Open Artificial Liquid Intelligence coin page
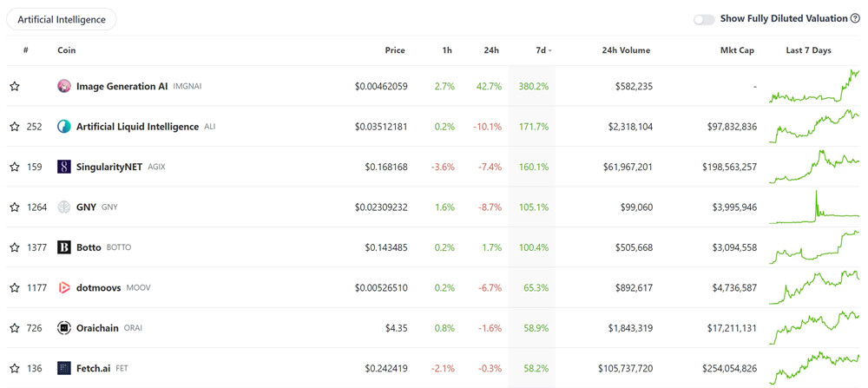Image resolution: width=868 pixels, height=388 pixels. pyautogui.click(x=137, y=127)
